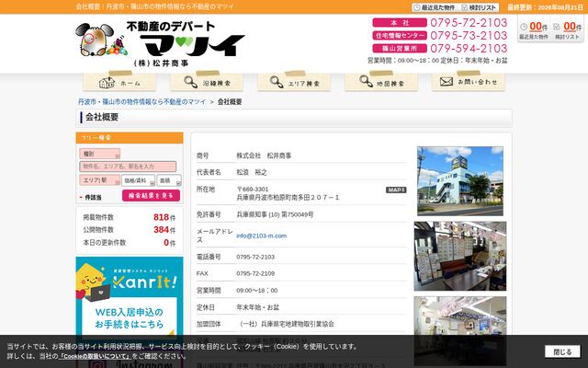Viewport: 588px width, 368px height.
Task: Click the pink 篠山営業所 label
Action: point(400,49)
